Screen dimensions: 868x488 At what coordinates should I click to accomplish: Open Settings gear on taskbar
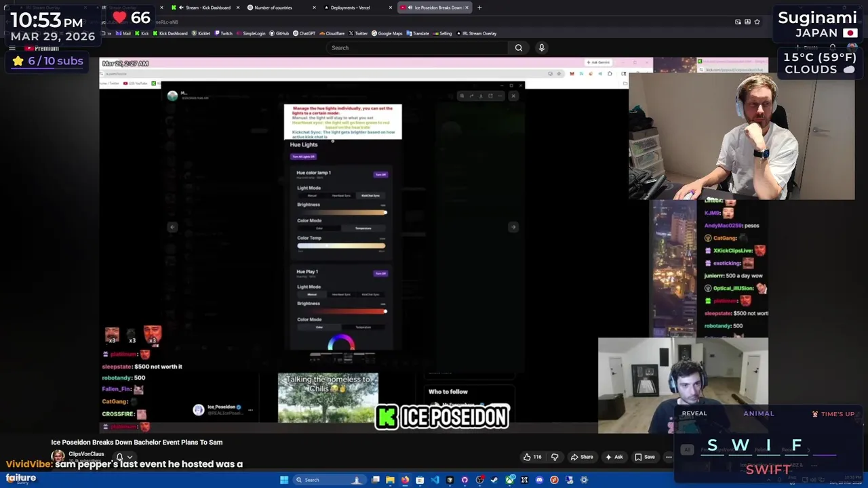(x=584, y=480)
